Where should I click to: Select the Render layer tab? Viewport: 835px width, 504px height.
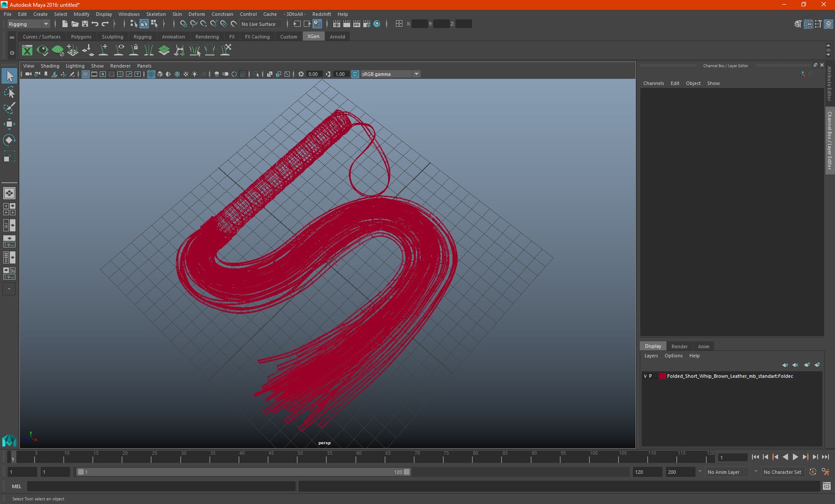click(x=679, y=346)
